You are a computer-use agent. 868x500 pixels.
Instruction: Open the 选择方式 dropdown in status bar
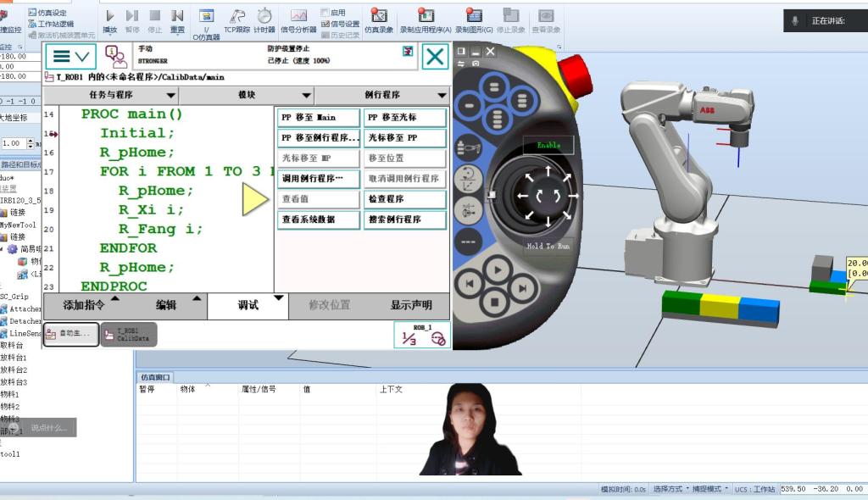pyautogui.click(x=671, y=489)
